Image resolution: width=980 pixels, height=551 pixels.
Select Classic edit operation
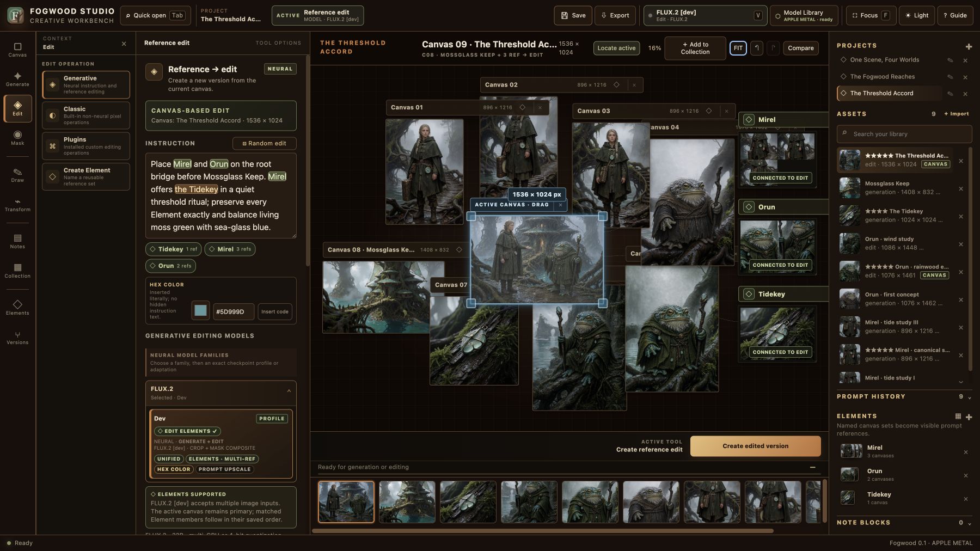point(86,115)
